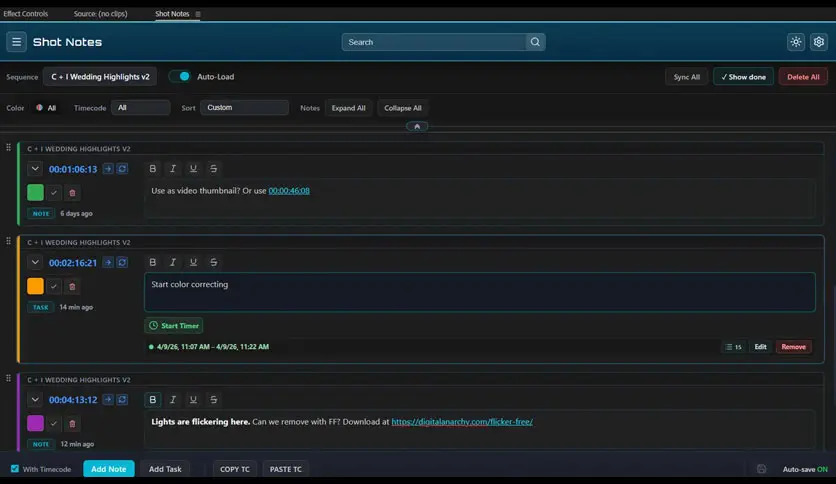This screenshot has width=836, height=484.
Task: Click into the Search field
Action: click(x=434, y=42)
